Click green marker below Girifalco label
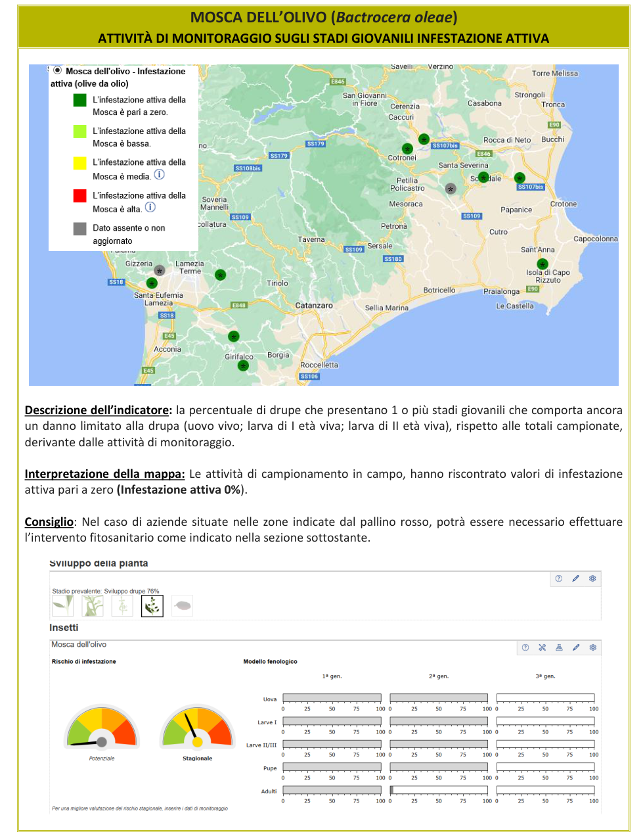This screenshot has width=643, height=840. [243, 366]
